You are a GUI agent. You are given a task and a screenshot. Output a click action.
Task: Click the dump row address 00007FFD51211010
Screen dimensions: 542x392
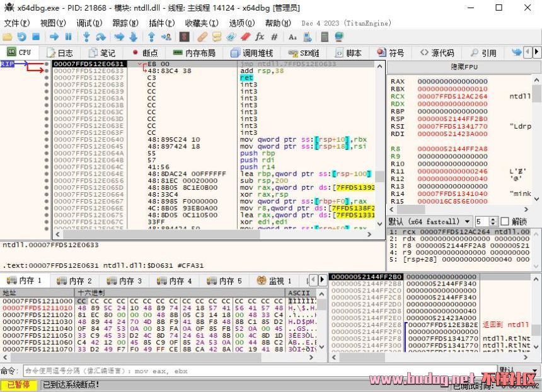37,308
